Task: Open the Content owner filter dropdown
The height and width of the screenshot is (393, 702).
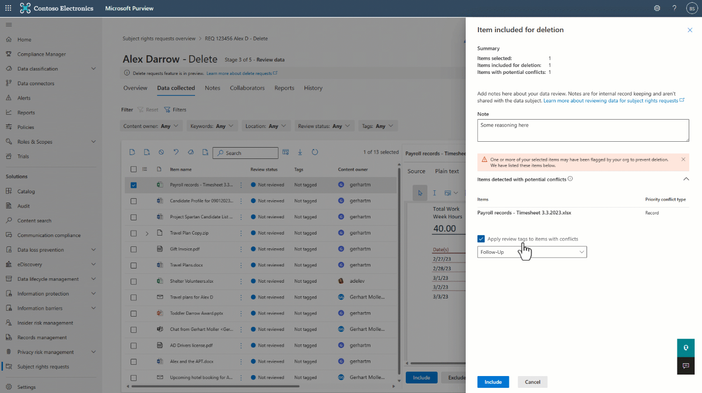Action: click(151, 126)
